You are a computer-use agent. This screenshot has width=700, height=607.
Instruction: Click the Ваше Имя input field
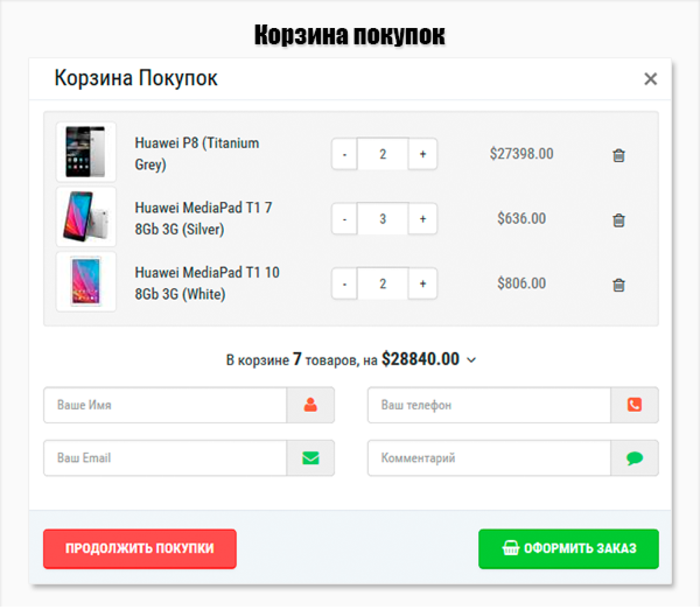pyautogui.click(x=165, y=405)
